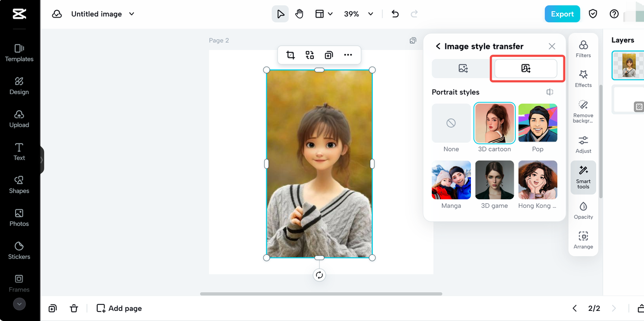This screenshot has height=321, width=644.
Task: Open the Arrange tool
Action: click(x=583, y=240)
